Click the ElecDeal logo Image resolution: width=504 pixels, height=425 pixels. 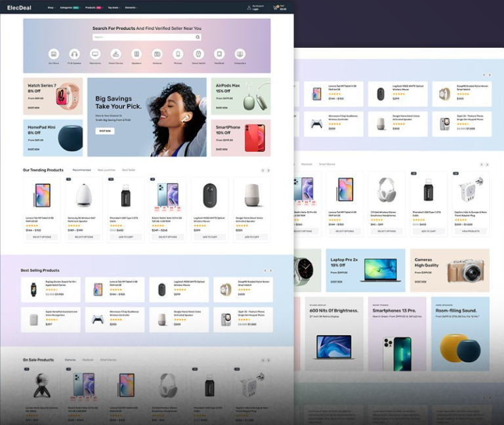point(19,8)
